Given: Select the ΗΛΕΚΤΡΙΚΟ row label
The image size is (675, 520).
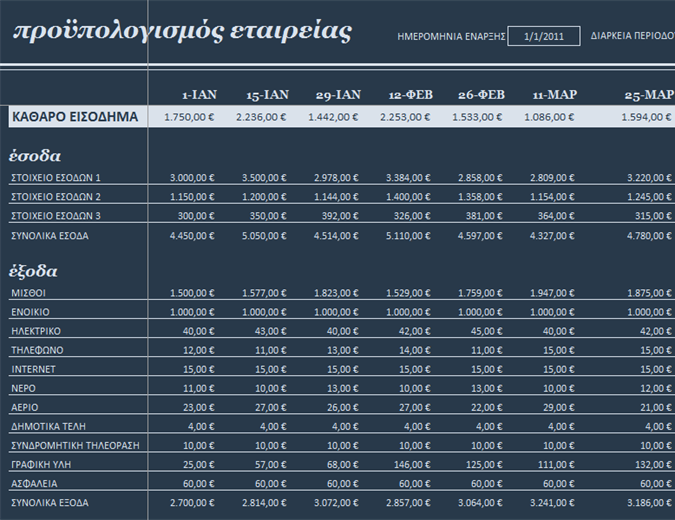Looking at the screenshot, I should pos(36,331).
